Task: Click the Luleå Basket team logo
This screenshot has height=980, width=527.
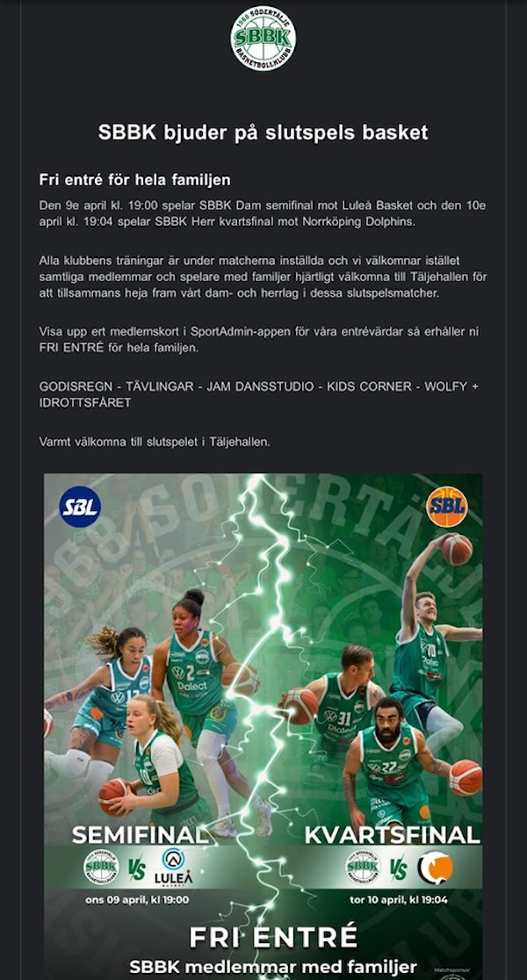Action: click(173, 867)
